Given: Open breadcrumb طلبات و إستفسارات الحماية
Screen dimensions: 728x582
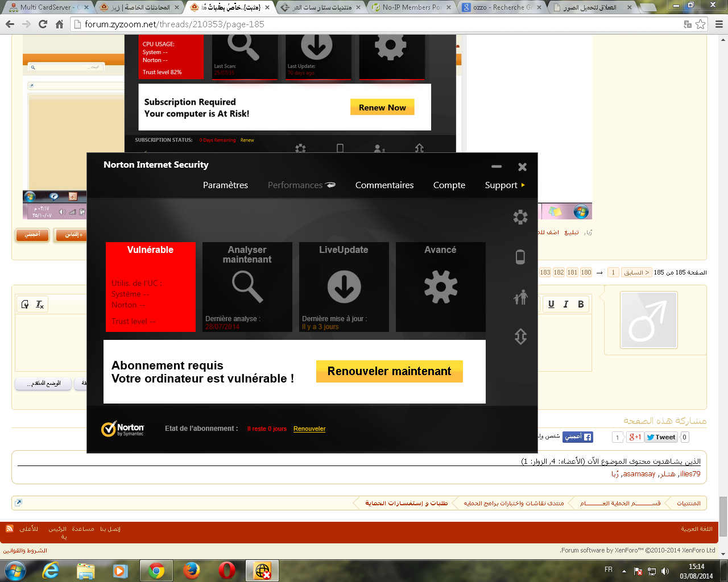Looking at the screenshot, I should [x=406, y=503].
